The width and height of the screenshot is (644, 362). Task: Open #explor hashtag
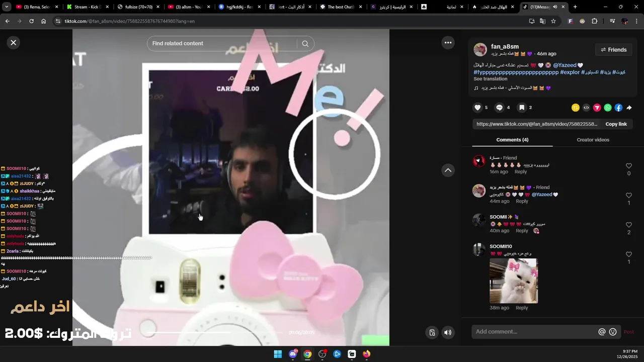[570, 72]
